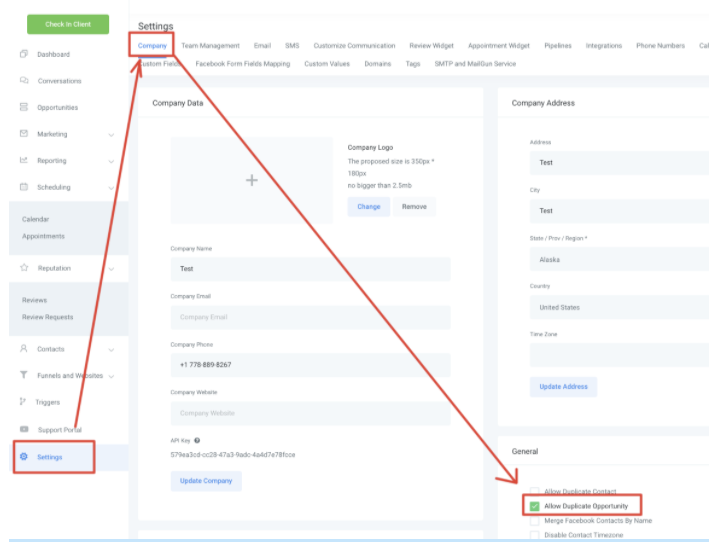Image resolution: width=709 pixels, height=542 pixels.
Task: Click the Opportunities sidebar icon
Action: [x=24, y=107]
